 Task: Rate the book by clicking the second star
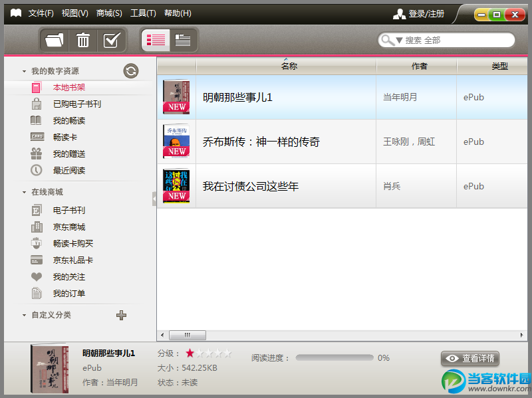pos(201,353)
